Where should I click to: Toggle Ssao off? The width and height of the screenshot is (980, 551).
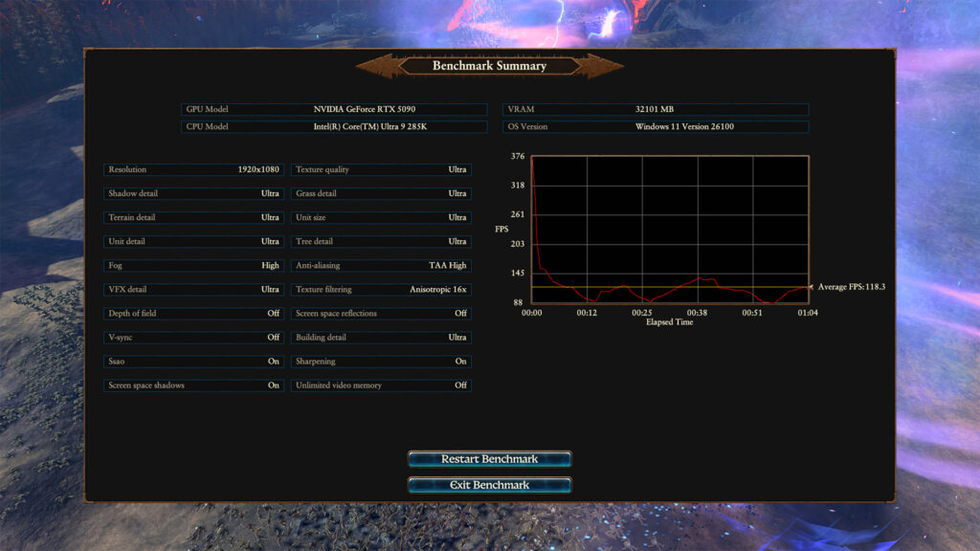tap(193, 361)
